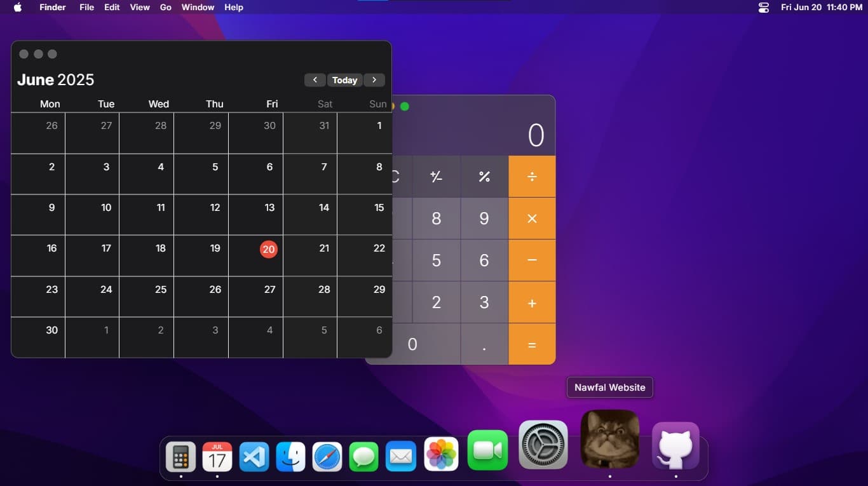Open Photos from the Dock
868x486 pixels.
click(x=440, y=456)
